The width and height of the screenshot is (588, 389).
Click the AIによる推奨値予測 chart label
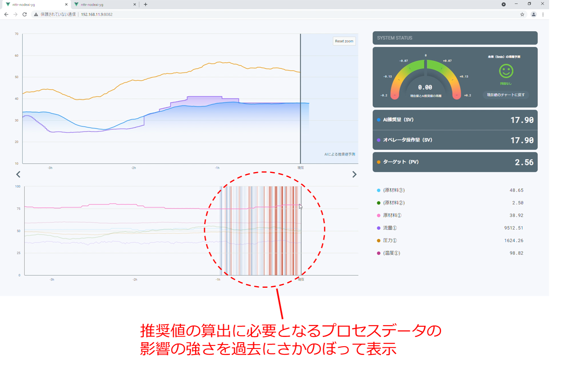[339, 154]
